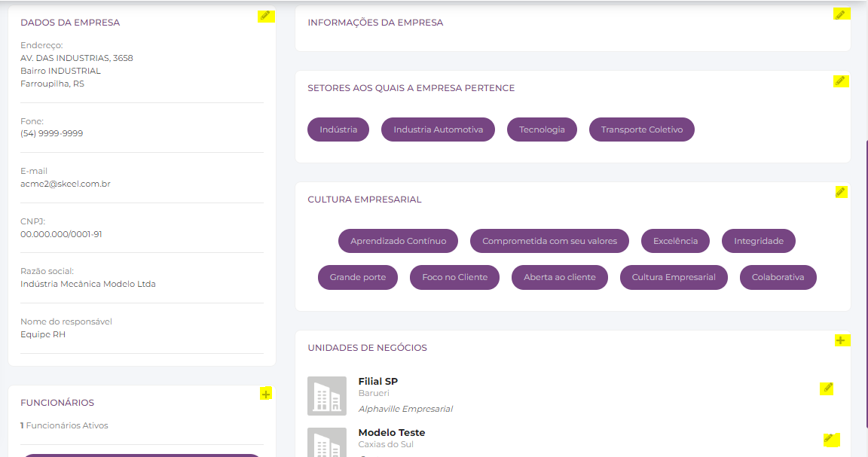Add a new Unidade de Negócios

840,340
